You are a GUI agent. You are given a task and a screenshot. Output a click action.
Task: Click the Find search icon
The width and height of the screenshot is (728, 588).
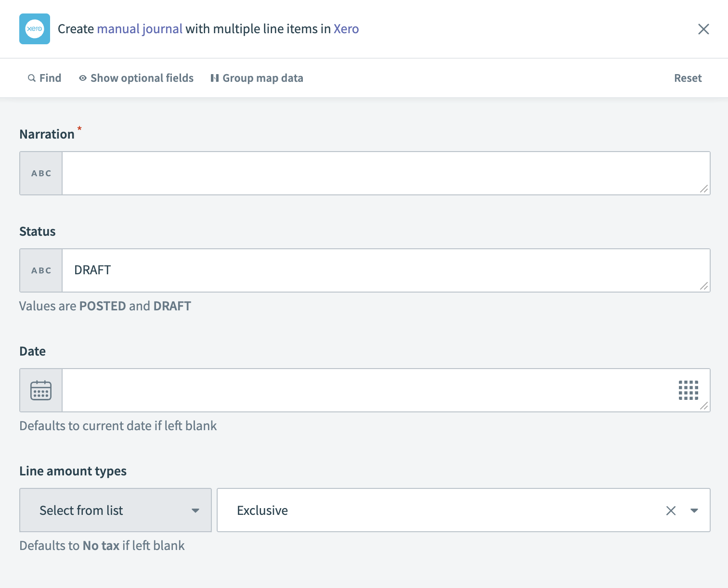pyautogui.click(x=32, y=77)
